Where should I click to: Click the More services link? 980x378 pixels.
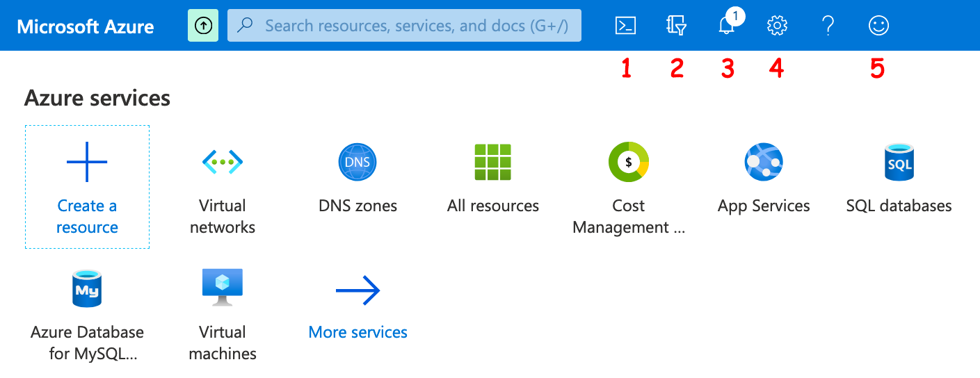[x=358, y=331]
